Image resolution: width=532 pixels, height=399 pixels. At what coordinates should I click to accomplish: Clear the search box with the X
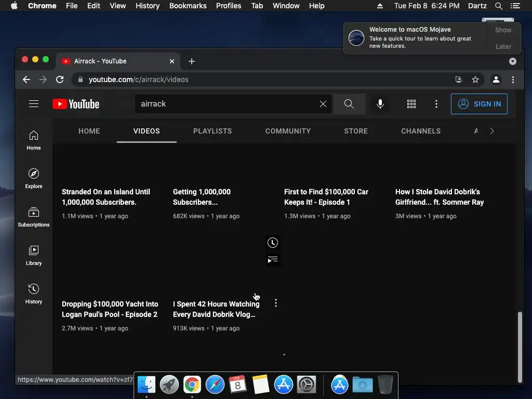[323, 104]
